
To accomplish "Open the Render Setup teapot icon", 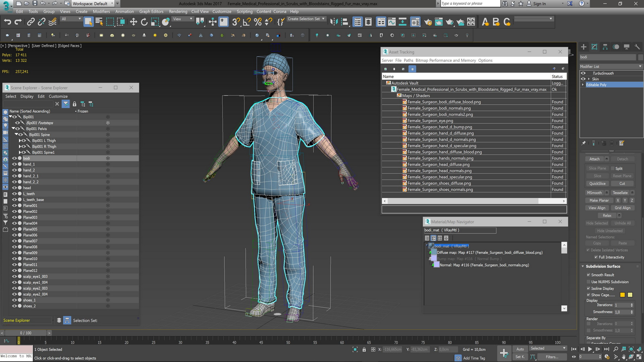I will [428, 22].
